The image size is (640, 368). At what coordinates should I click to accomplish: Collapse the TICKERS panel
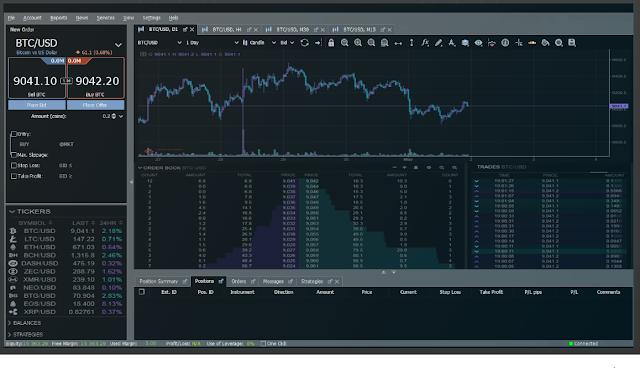pyautogui.click(x=12, y=211)
